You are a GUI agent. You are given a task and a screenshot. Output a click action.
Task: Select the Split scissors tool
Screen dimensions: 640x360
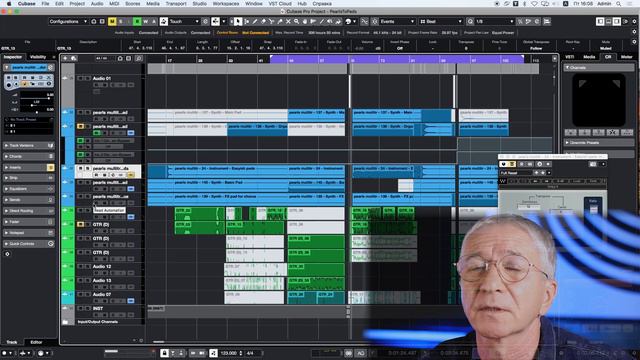(271, 21)
